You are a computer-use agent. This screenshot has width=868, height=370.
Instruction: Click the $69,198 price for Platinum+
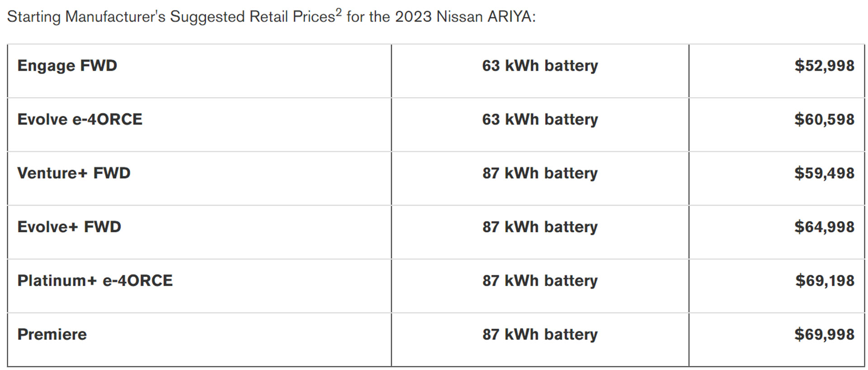pos(825,281)
